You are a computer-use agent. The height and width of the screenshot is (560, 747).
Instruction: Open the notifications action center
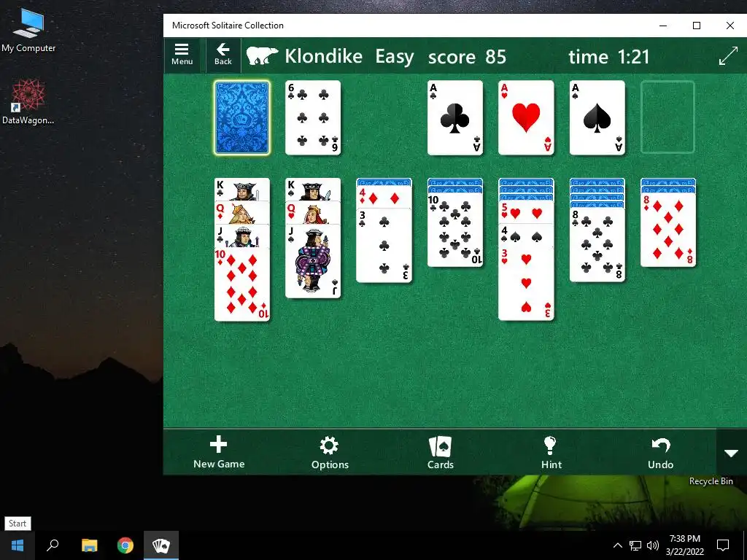(723, 545)
